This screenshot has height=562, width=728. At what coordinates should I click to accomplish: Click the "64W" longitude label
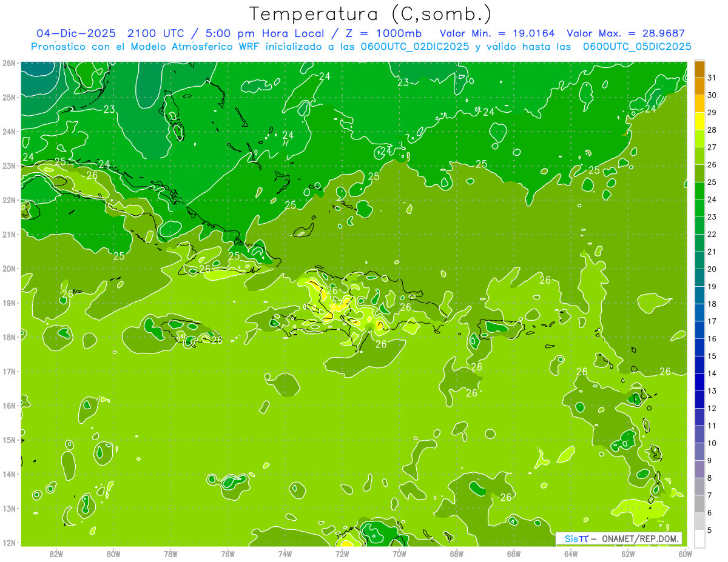click(571, 554)
